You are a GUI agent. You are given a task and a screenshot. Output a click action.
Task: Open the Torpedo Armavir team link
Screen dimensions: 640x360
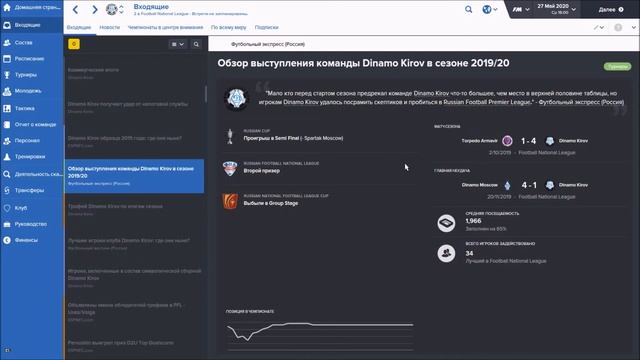pyautogui.click(x=479, y=141)
